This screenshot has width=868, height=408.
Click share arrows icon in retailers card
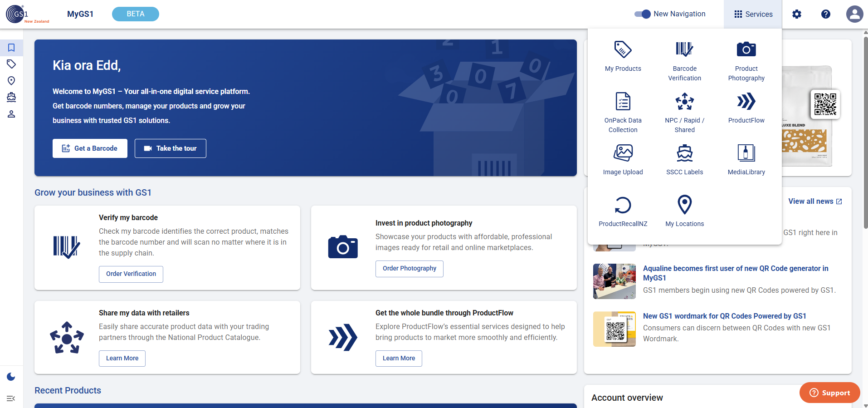coord(67,338)
